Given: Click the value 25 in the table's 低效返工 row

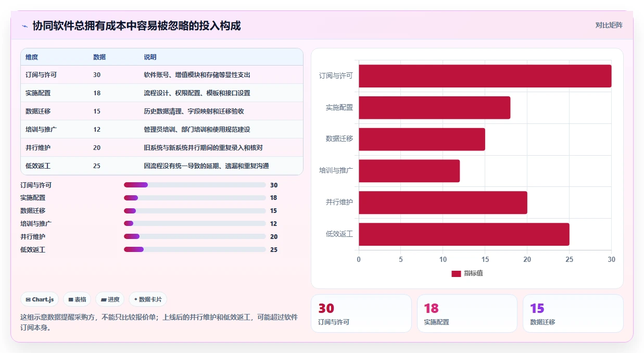Looking at the screenshot, I should point(97,166).
